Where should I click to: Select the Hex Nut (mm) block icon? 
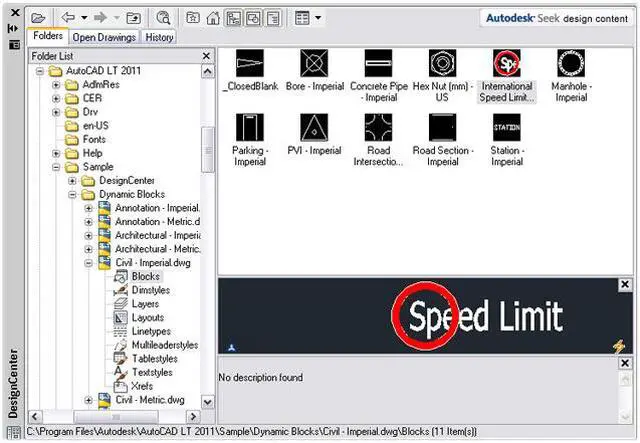click(443, 66)
